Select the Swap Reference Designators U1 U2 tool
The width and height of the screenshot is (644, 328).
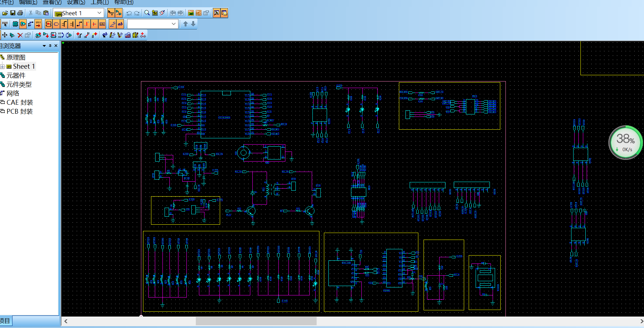tap(61, 35)
